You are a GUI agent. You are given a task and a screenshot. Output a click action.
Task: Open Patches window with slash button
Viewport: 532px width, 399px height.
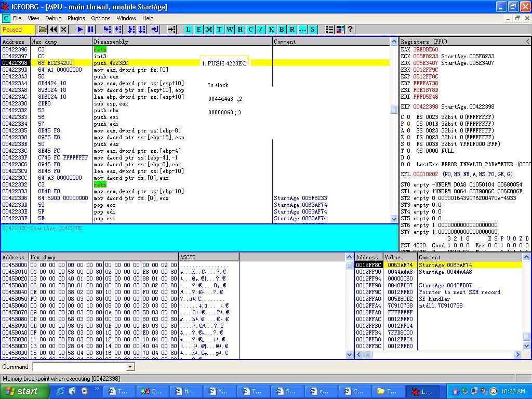(x=261, y=30)
